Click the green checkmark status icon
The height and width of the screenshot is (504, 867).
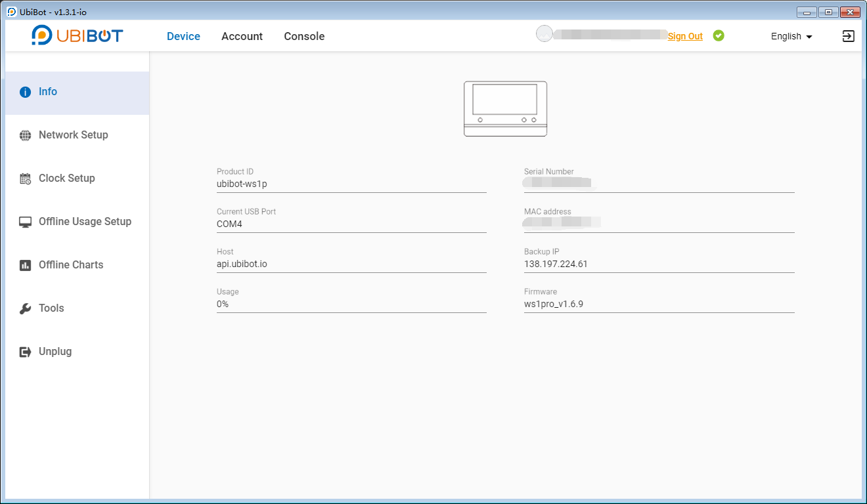[719, 35]
